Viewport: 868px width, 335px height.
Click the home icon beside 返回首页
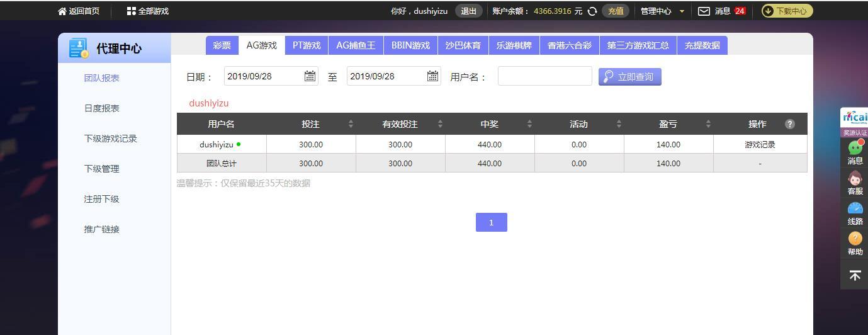pos(62,11)
